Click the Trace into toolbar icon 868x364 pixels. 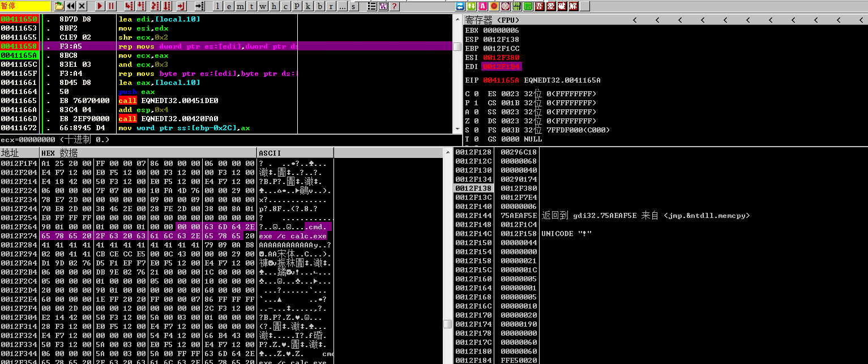point(155,6)
